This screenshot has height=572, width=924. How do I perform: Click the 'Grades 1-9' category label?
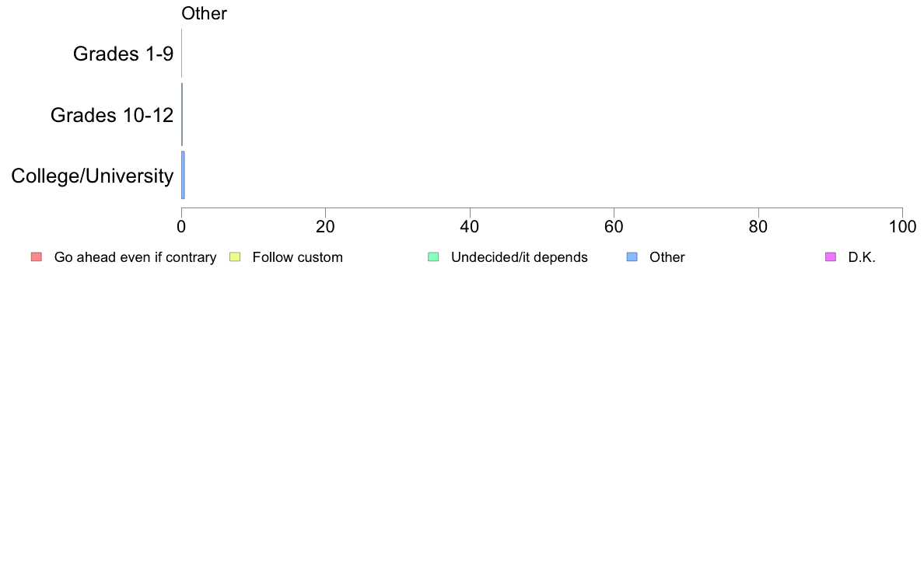123,54
